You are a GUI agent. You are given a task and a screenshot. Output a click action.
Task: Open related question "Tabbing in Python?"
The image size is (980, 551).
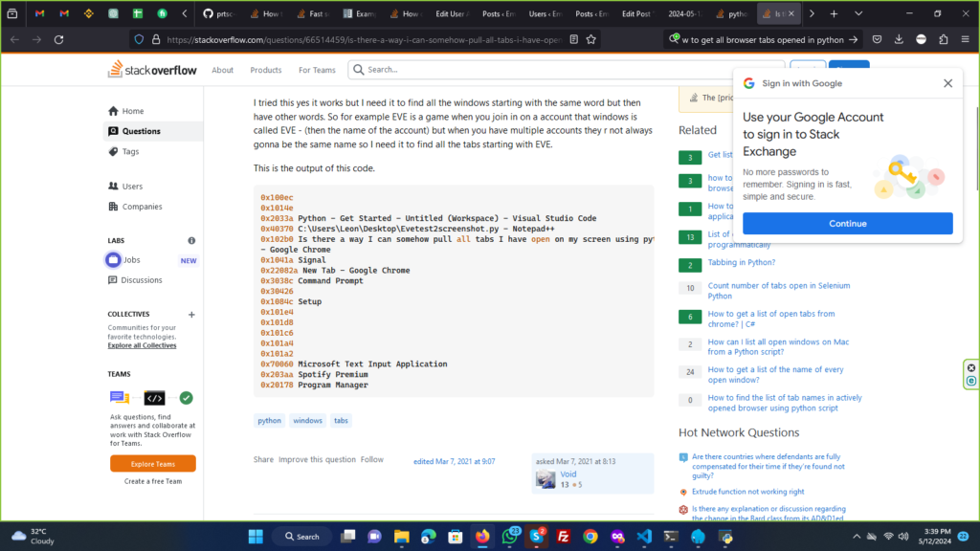point(742,262)
